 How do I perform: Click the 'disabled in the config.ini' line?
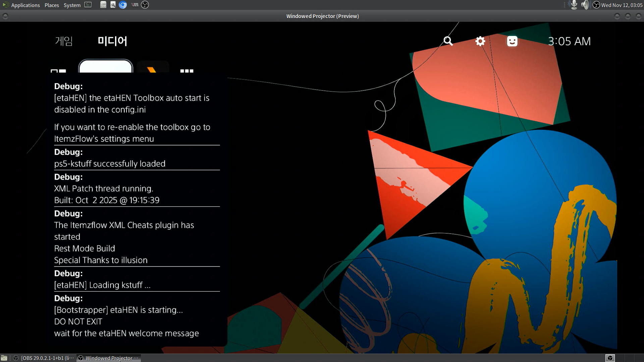point(100,110)
